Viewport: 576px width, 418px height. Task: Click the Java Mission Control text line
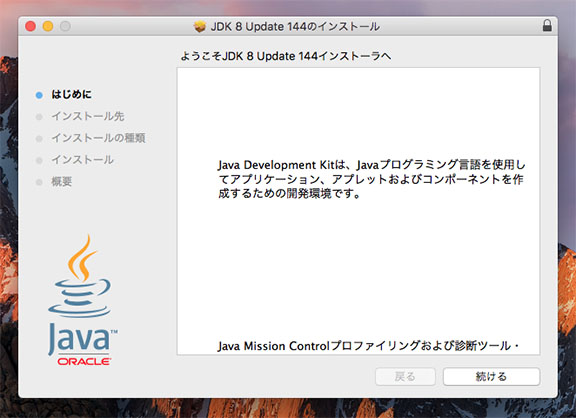368,346
